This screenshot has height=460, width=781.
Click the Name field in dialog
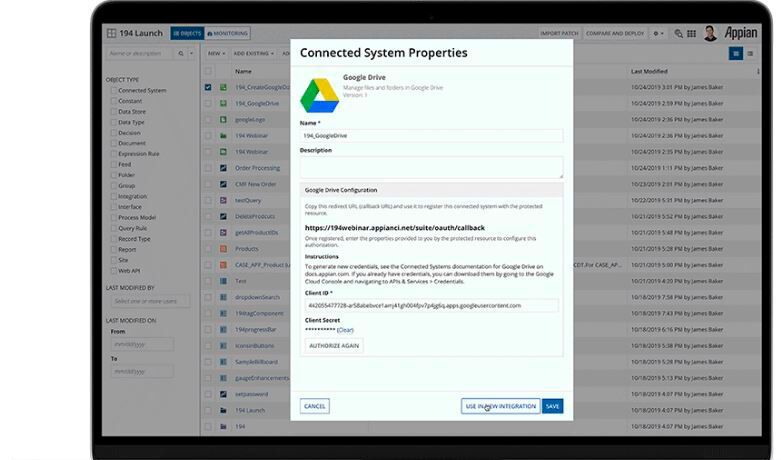(431, 135)
